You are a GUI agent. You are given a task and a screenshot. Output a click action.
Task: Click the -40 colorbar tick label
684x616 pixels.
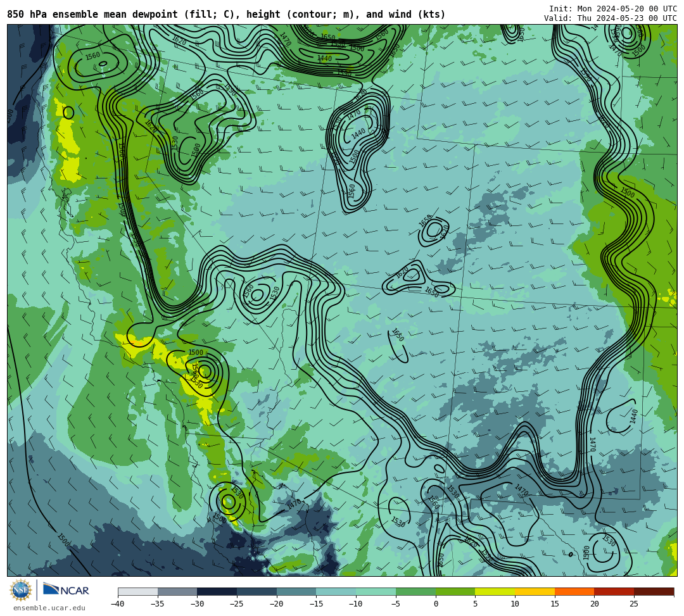[x=117, y=604]
